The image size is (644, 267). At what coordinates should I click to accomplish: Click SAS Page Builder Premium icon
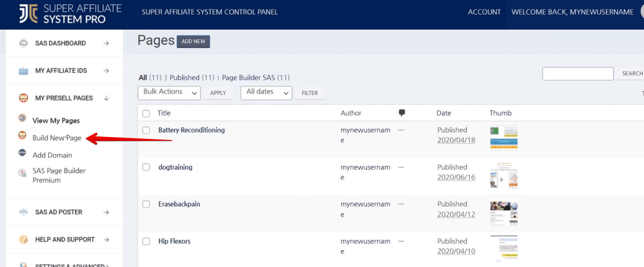click(22, 173)
